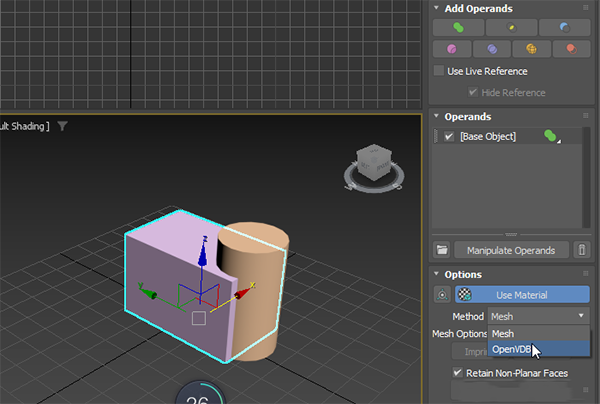Viewport: 600px width, 404px height.
Task: Click the green Union operand button
Action: click(458, 27)
